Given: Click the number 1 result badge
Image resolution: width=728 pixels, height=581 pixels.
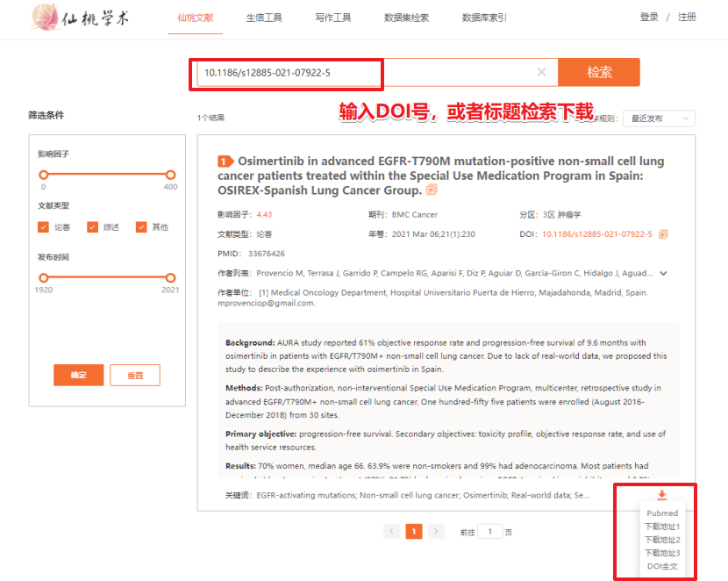Looking at the screenshot, I should (x=225, y=161).
